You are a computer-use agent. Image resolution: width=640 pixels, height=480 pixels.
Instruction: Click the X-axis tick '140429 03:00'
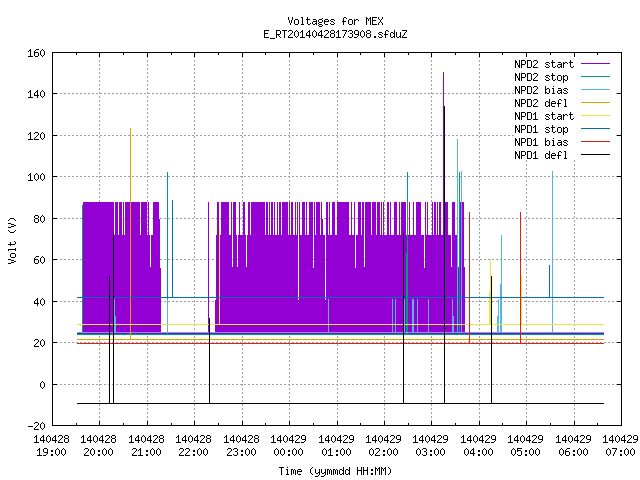(431, 446)
